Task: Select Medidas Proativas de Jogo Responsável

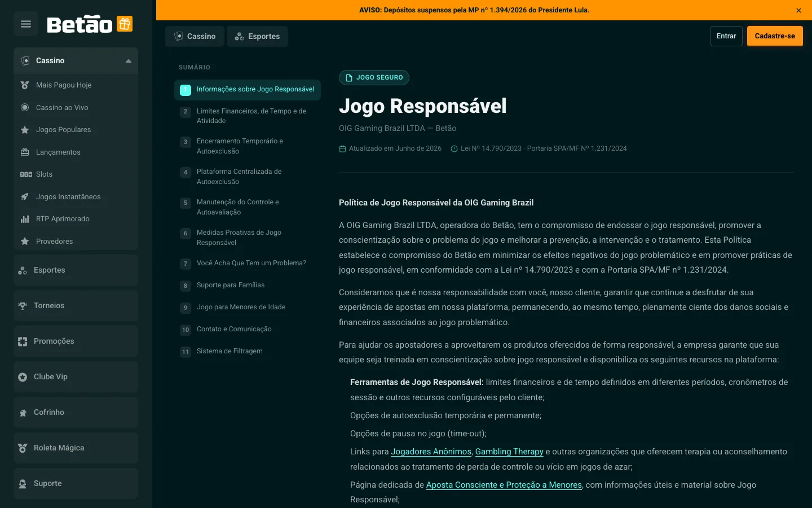Action: [247, 238]
